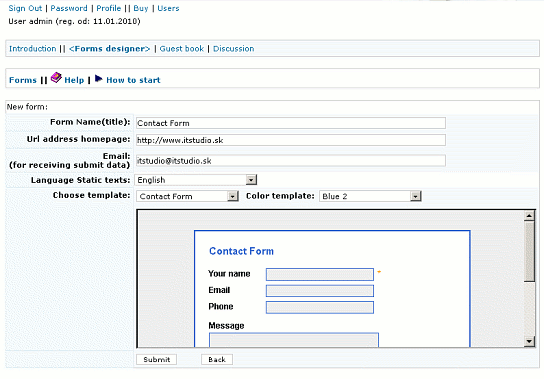Focus the Url address homepage field
Viewport: 544px width, 379px height.
click(291, 140)
